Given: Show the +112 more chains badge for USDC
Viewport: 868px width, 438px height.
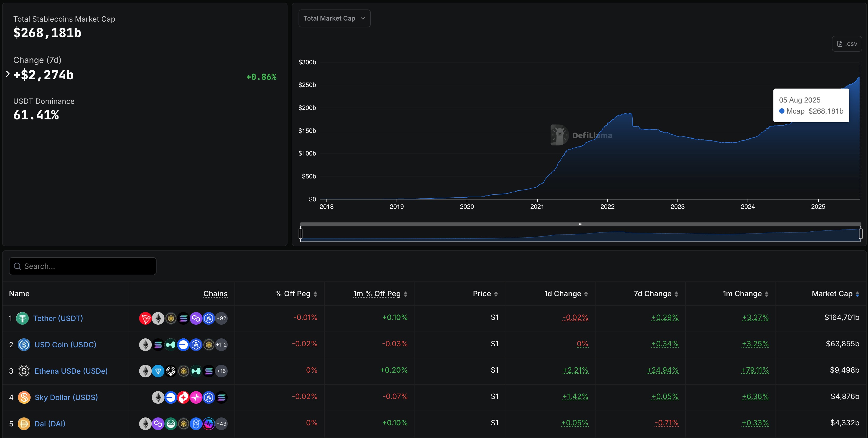Looking at the screenshot, I should coord(221,344).
